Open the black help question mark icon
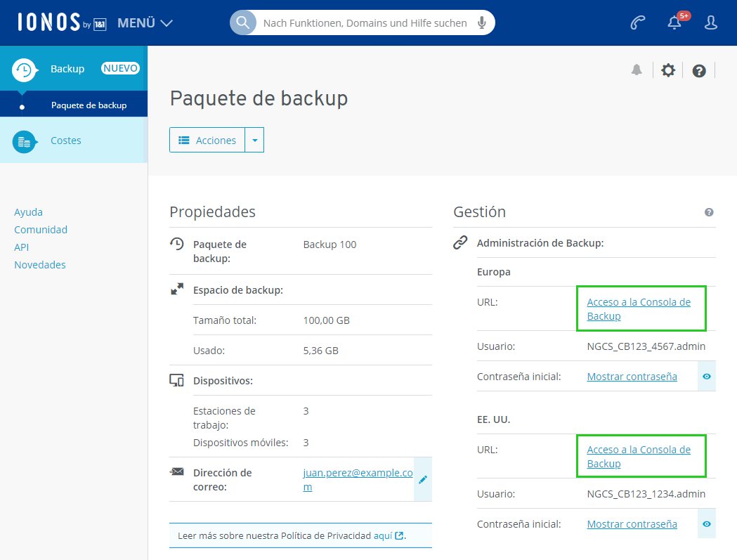The width and height of the screenshot is (737, 560). pos(699,70)
